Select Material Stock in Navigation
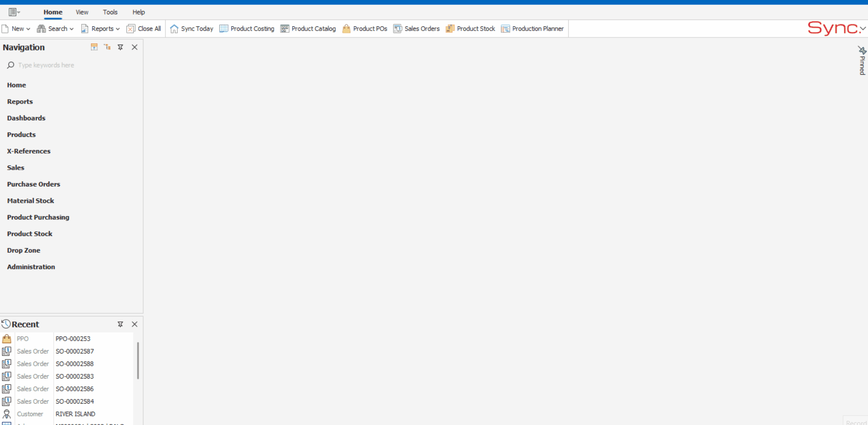This screenshot has width=868, height=425. click(x=31, y=201)
